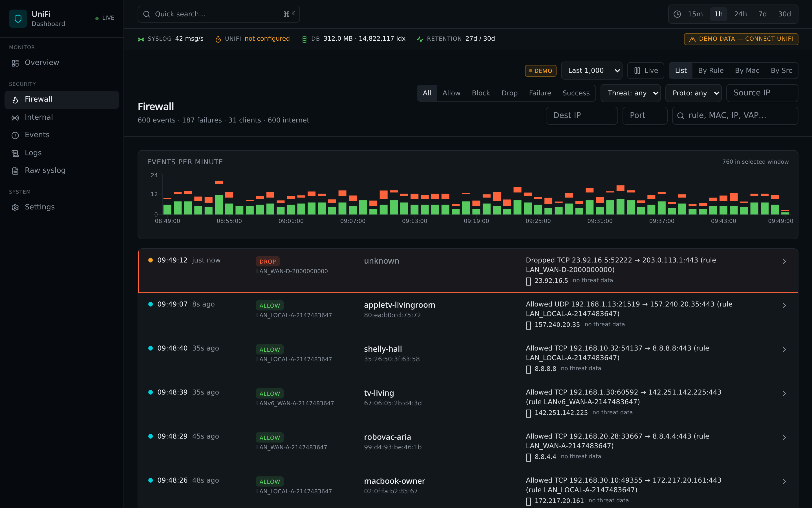Open the Threat: any dropdown
This screenshot has height=508, width=812.
coord(631,93)
